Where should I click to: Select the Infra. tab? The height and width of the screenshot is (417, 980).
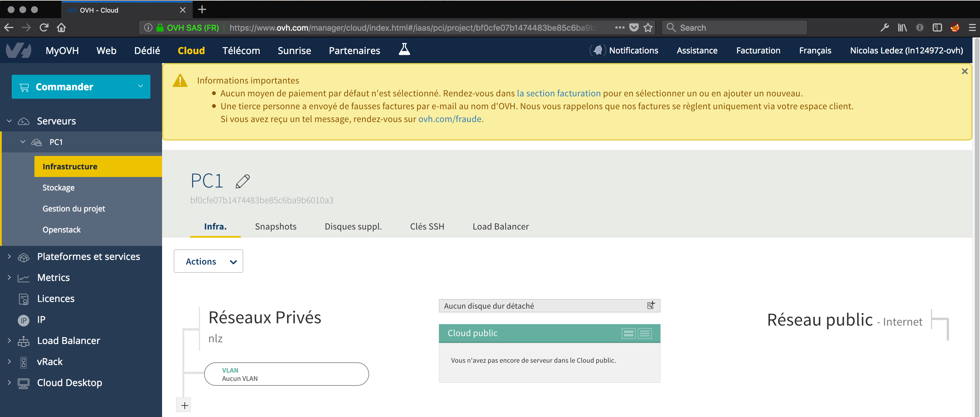click(215, 226)
